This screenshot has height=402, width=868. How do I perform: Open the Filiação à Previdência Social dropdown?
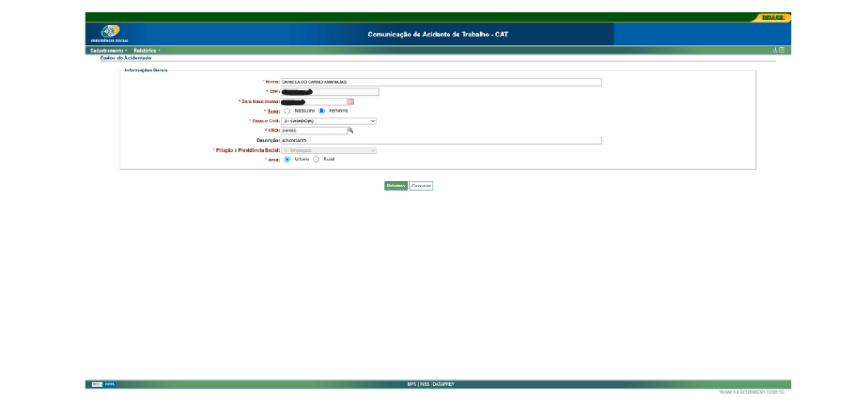[329, 150]
